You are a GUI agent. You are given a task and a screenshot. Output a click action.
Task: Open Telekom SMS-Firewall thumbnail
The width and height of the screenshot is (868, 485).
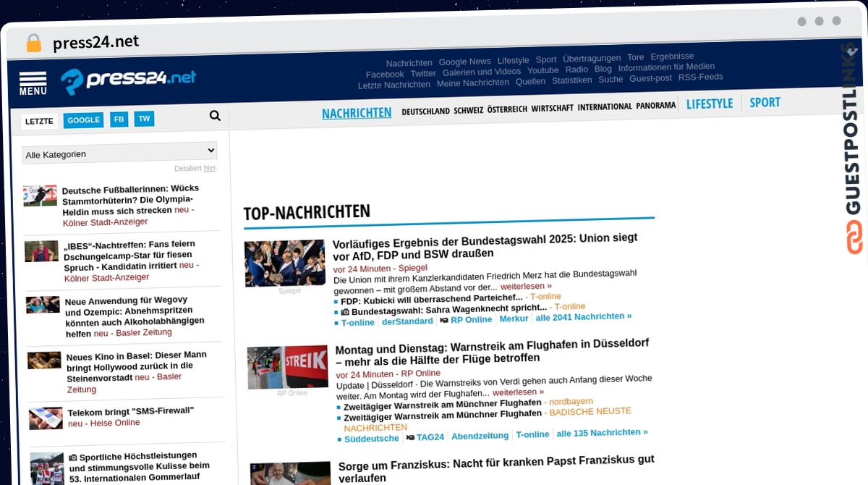pyautogui.click(x=46, y=418)
